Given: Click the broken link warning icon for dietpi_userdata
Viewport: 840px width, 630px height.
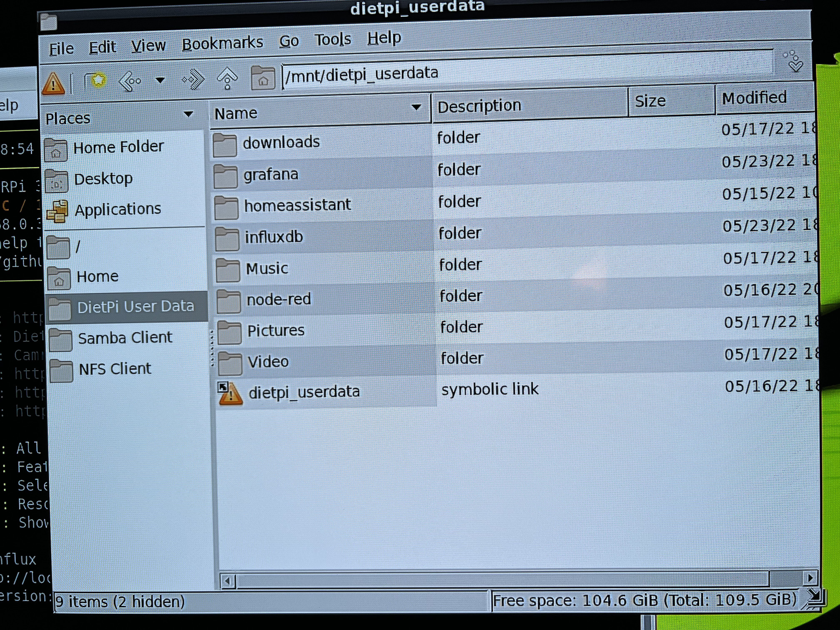Looking at the screenshot, I should point(230,394).
